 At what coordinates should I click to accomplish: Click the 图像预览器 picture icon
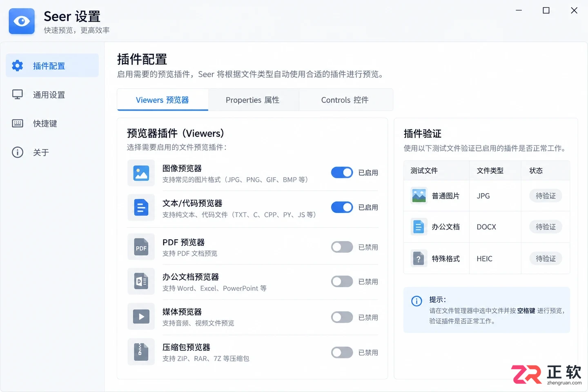141,173
